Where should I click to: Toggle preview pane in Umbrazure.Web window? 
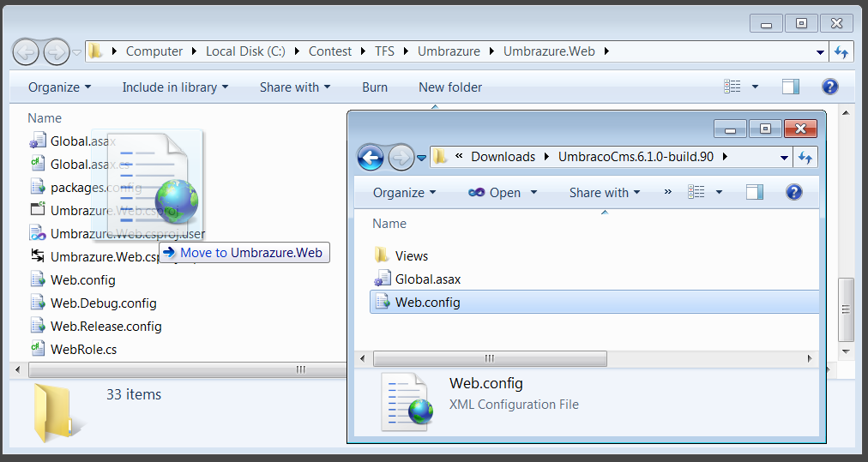(x=791, y=87)
